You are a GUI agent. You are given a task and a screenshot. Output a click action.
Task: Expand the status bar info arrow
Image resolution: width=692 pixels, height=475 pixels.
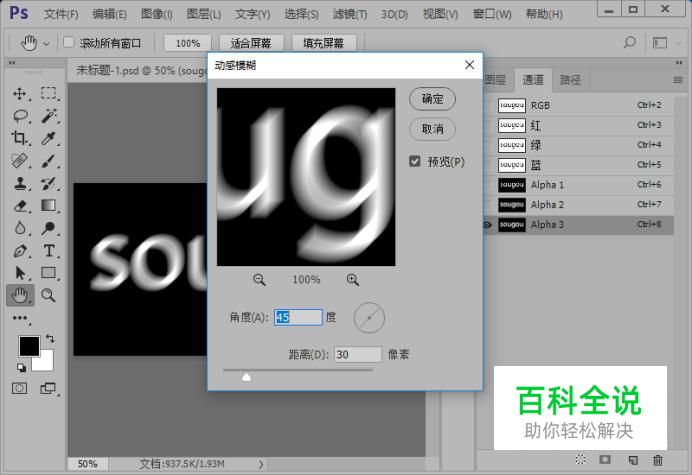click(261, 464)
